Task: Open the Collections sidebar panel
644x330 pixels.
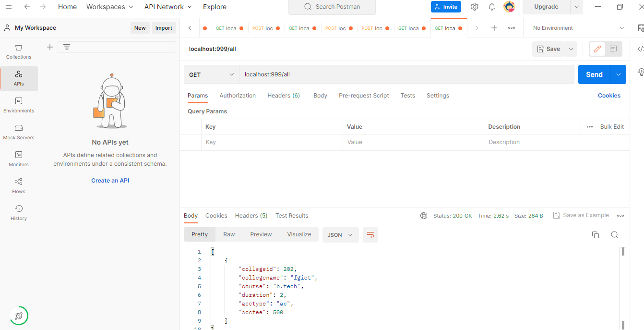Action: (18, 51)
